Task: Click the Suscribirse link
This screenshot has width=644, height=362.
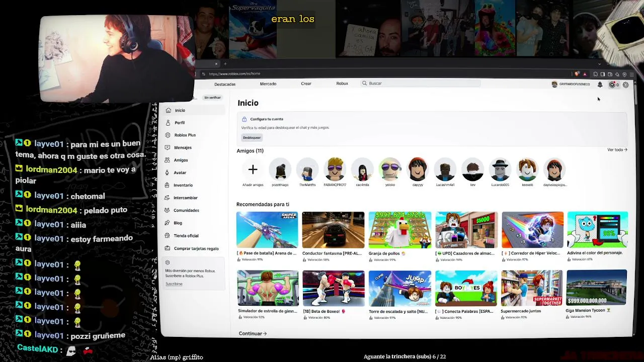Action: (174, 284)
